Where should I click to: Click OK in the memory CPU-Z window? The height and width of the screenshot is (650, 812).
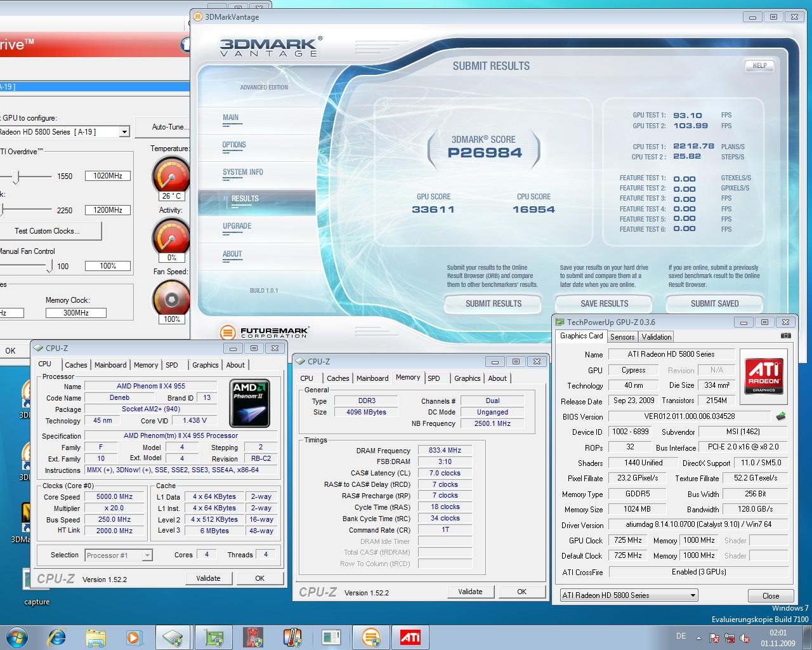click(521, 592)
